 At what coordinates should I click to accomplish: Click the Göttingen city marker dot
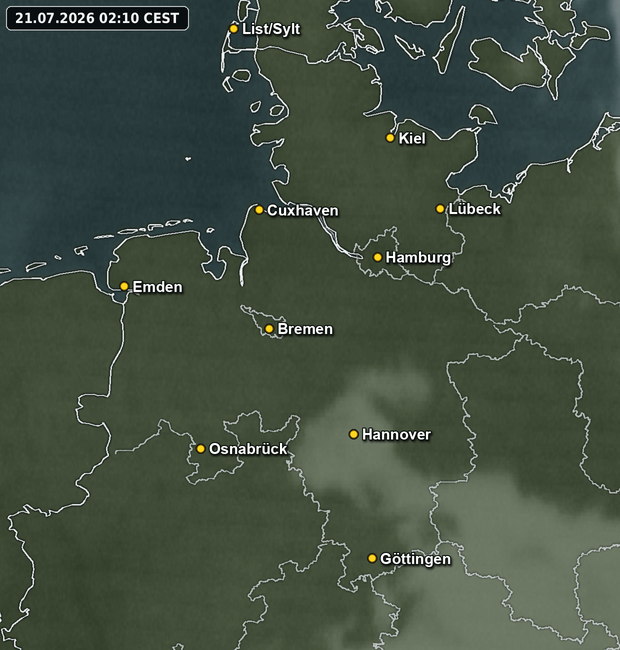(x=372, y=558)
